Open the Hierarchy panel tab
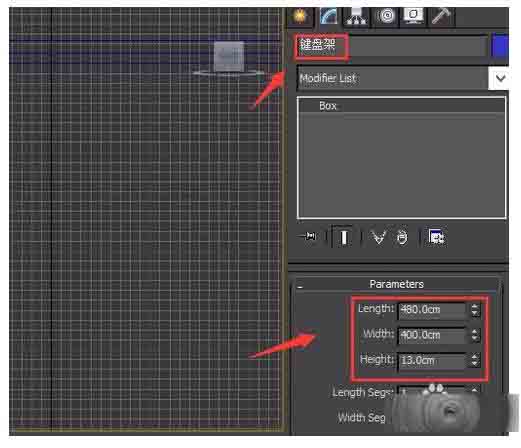521x448 pixels. 356,16
